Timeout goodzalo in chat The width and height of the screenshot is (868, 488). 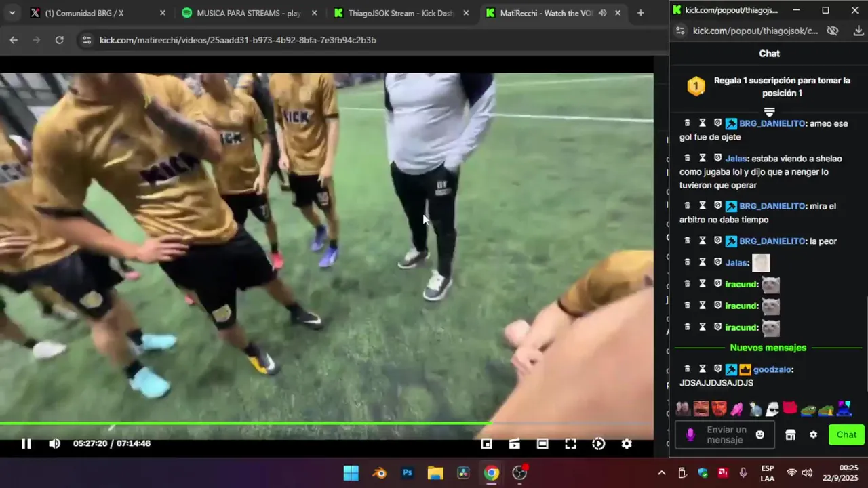pos(703,369)
